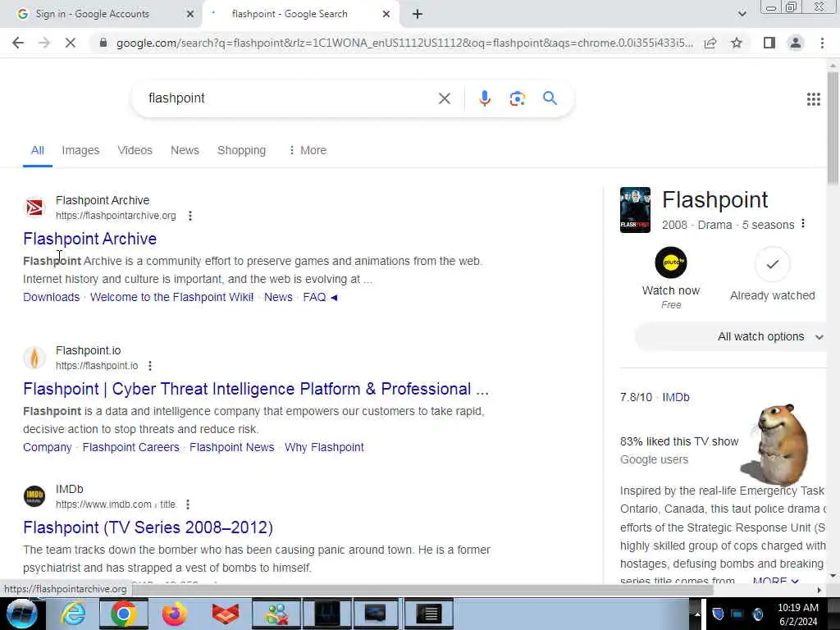
Task: Open Welcome to the Flashpoint Wiki link
Action: (172, 297)
